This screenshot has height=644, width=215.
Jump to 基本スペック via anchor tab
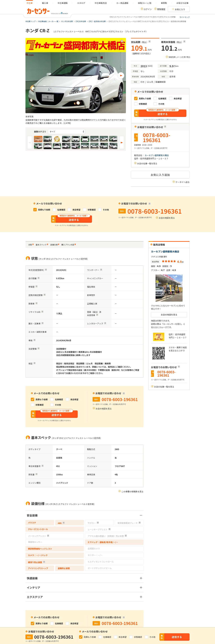click(x=42, y=245)
